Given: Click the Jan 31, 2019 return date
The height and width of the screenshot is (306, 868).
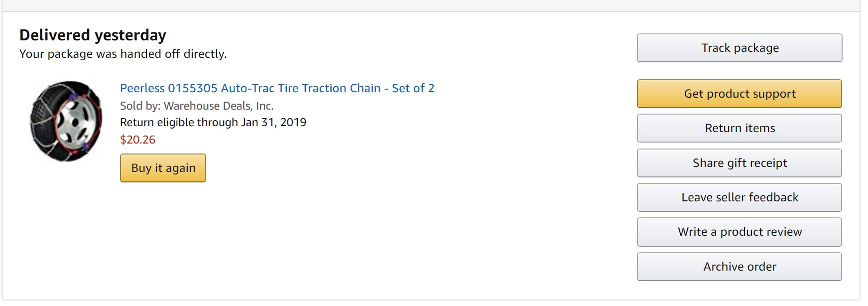Looking at the screenshot, I should (x=274, y=122).
